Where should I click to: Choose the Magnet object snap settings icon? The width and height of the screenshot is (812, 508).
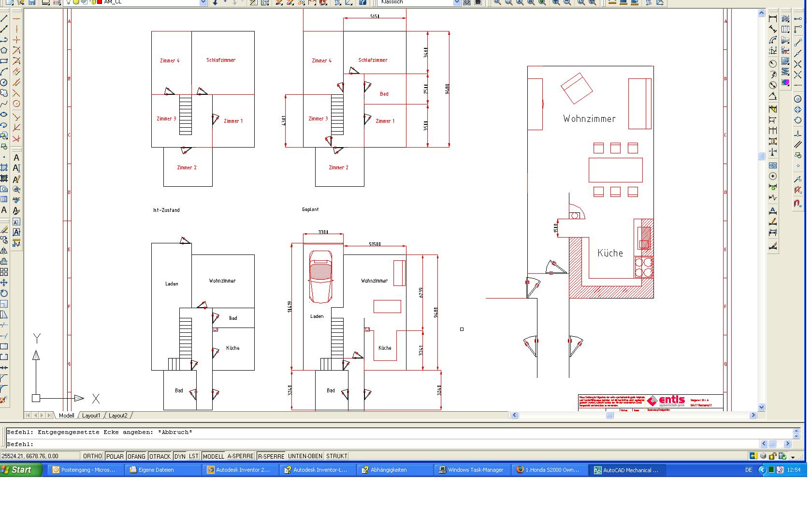tap(797, 203)
